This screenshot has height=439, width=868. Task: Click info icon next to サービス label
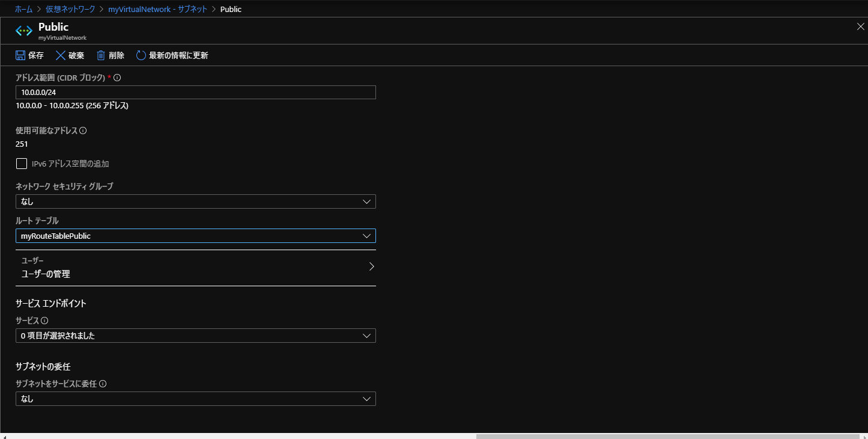pyautogui.click(x=44, y=321)
